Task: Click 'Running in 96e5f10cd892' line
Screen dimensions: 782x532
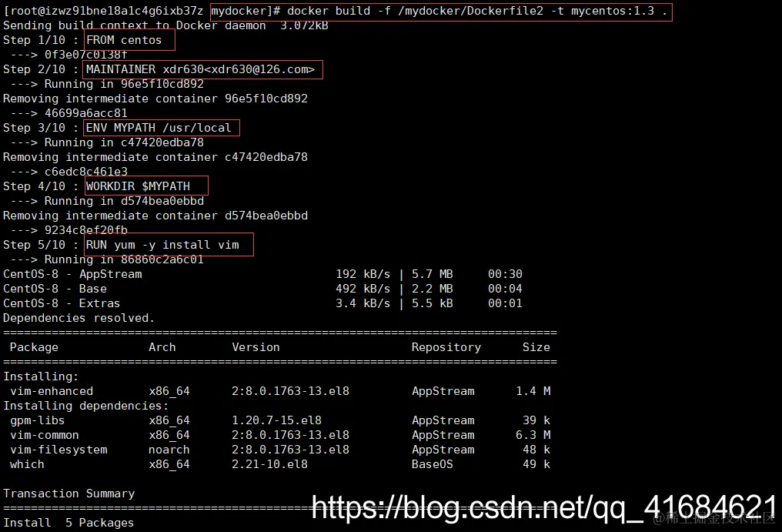Action: (107, 84)
